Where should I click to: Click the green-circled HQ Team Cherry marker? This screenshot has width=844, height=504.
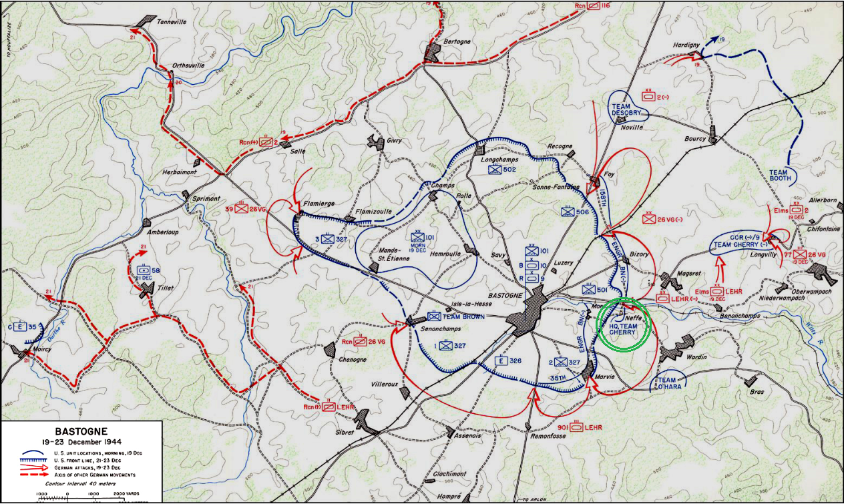(624, 324)
